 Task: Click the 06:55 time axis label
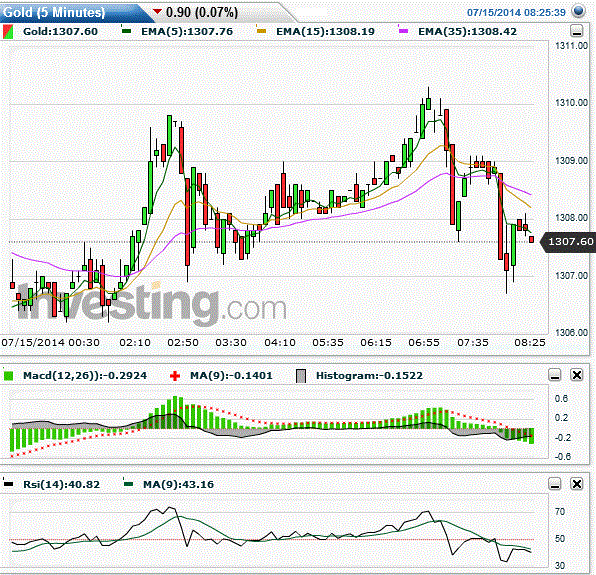[x=424, y=343]
